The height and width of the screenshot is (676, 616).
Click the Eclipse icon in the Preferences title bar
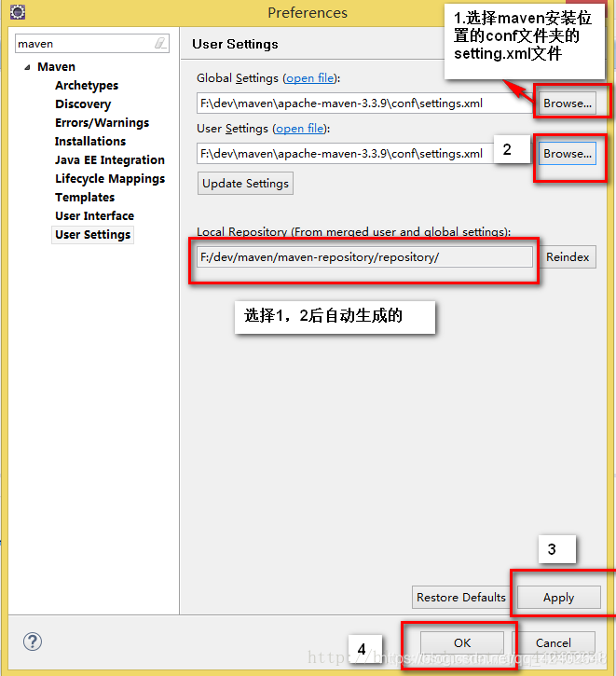(x=18, y=11)
